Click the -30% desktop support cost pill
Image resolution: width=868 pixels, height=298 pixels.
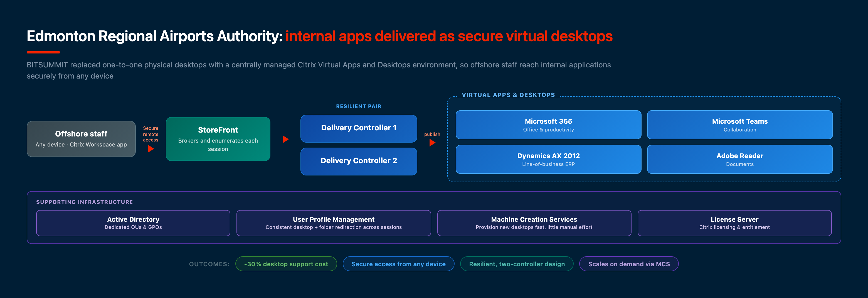pos(286,264)
